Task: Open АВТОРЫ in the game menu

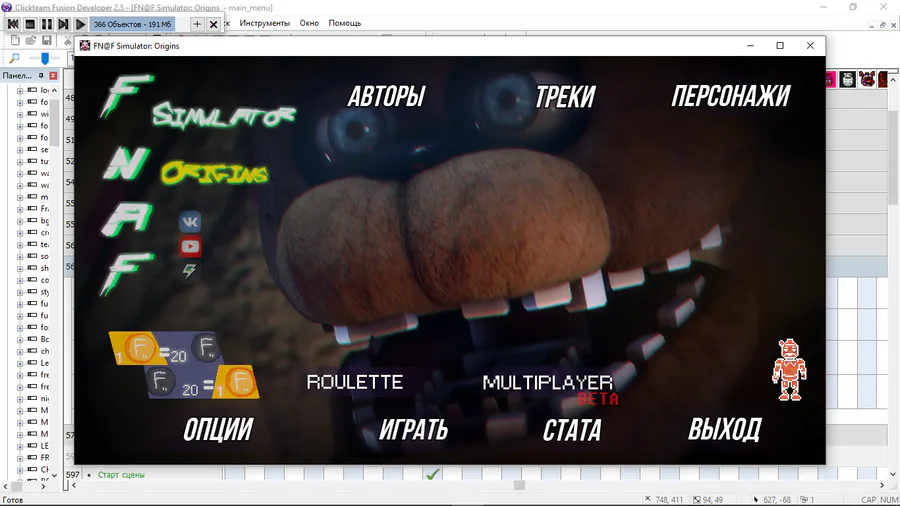Action: (386, 96)
